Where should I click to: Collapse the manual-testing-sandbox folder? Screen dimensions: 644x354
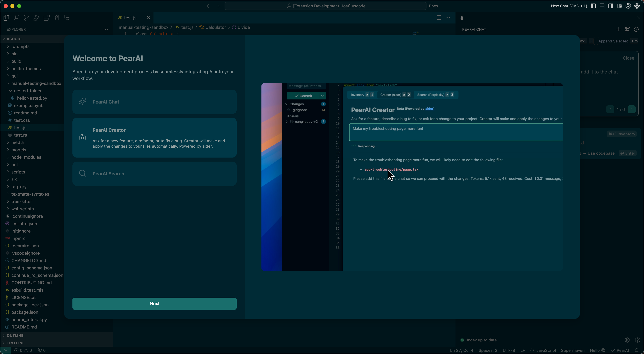pyautogui.click(x=36, y=83)
